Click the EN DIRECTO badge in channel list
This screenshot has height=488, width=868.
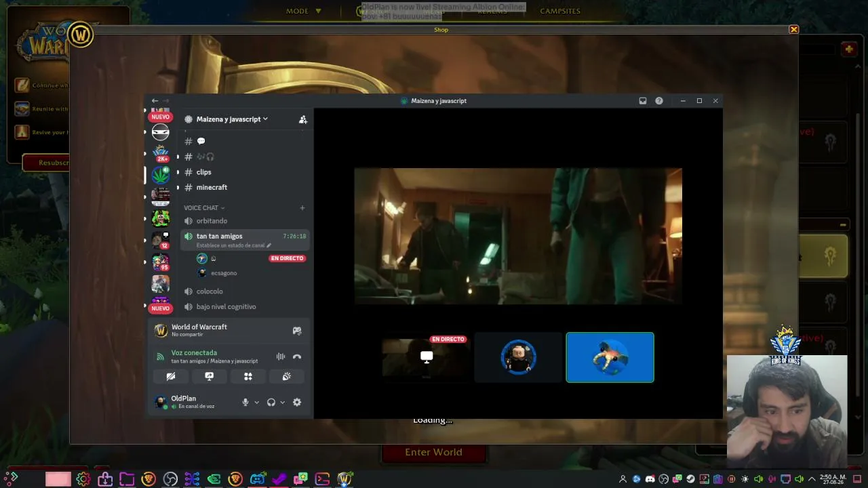[287, 258]
